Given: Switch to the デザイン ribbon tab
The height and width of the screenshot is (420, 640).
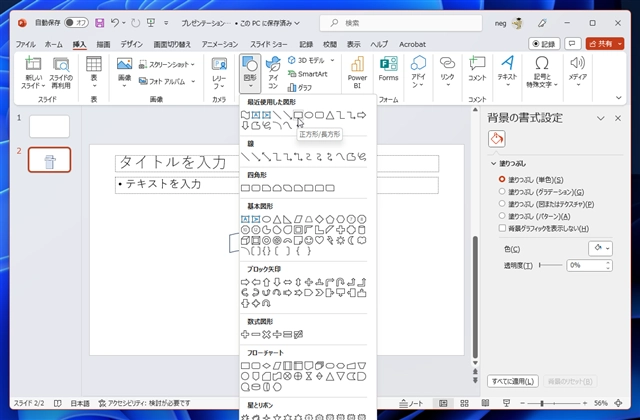Looking at the screenshot, I should (131, 44).
